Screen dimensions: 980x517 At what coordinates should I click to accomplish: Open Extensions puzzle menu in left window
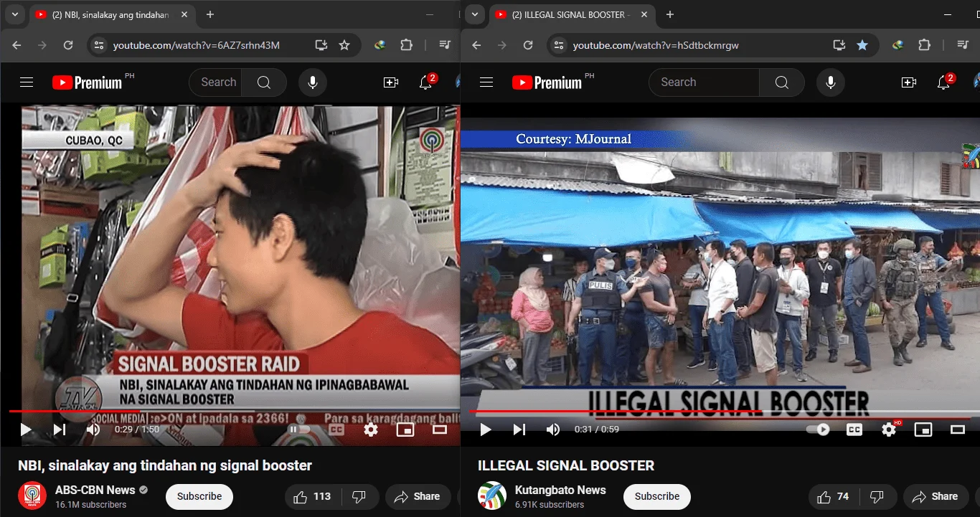point(406,45)
